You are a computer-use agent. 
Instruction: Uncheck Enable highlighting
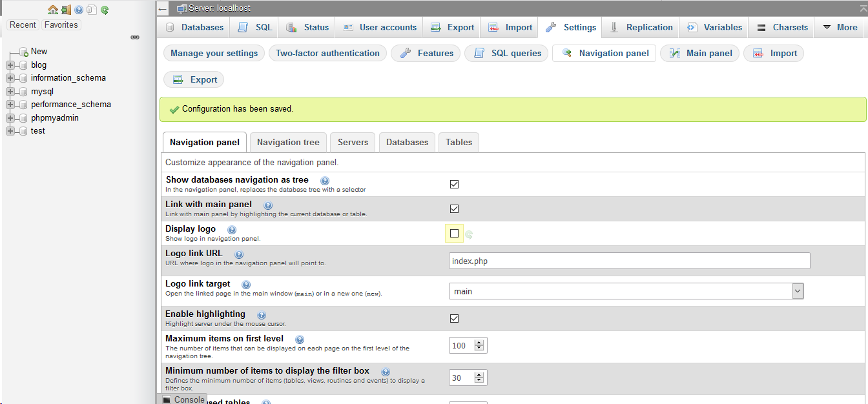[454, 318]
